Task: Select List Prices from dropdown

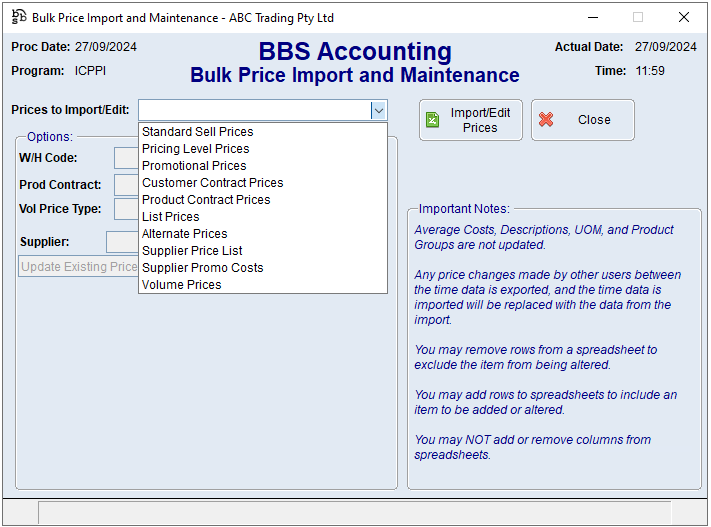Action: click(171, 217)
